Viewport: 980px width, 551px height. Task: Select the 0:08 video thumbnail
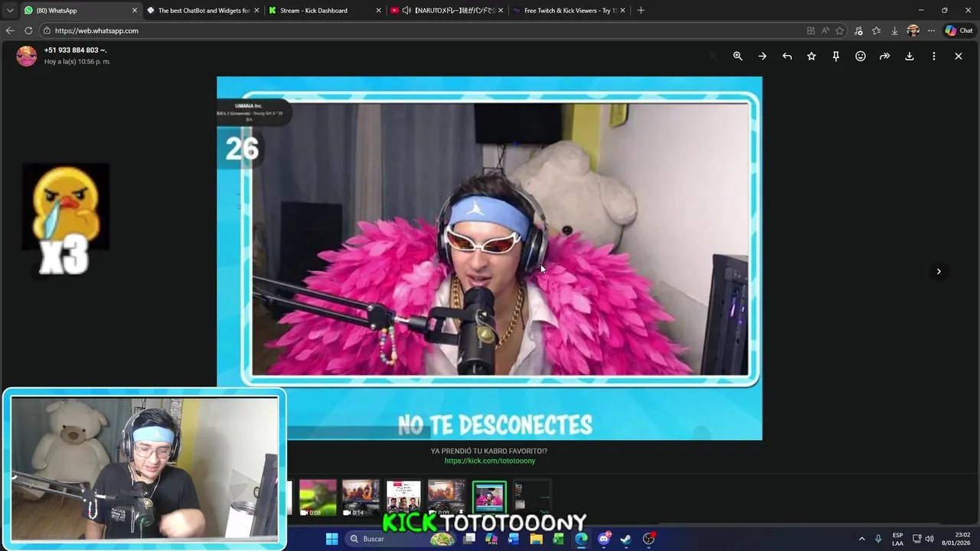pos(318,497)
